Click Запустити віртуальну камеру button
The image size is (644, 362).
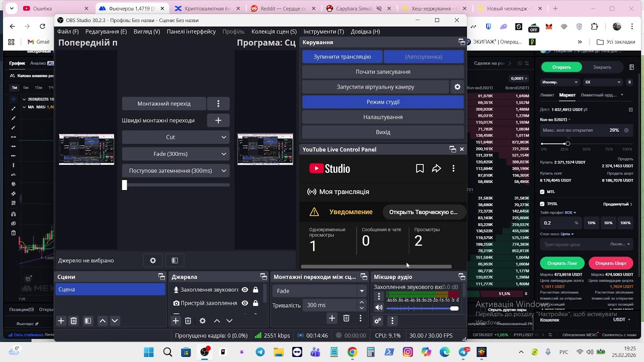pos(375,87)
